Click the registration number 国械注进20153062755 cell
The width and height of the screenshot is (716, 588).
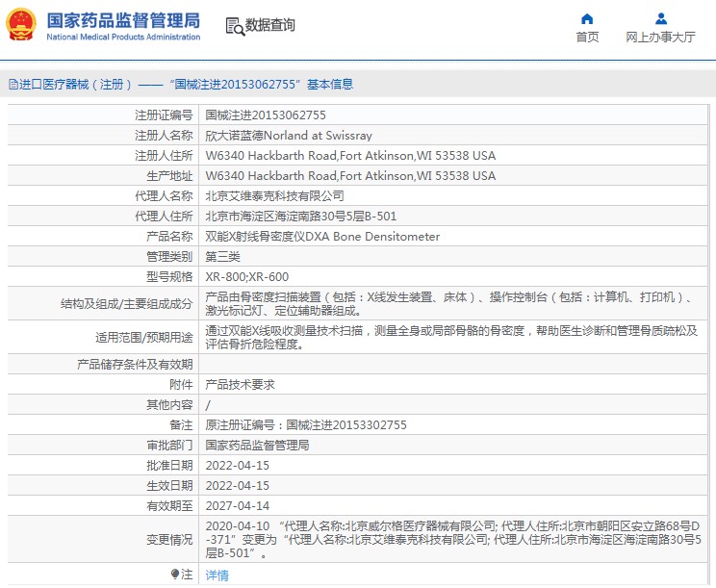pyautogui.click(x=266, y=115)
